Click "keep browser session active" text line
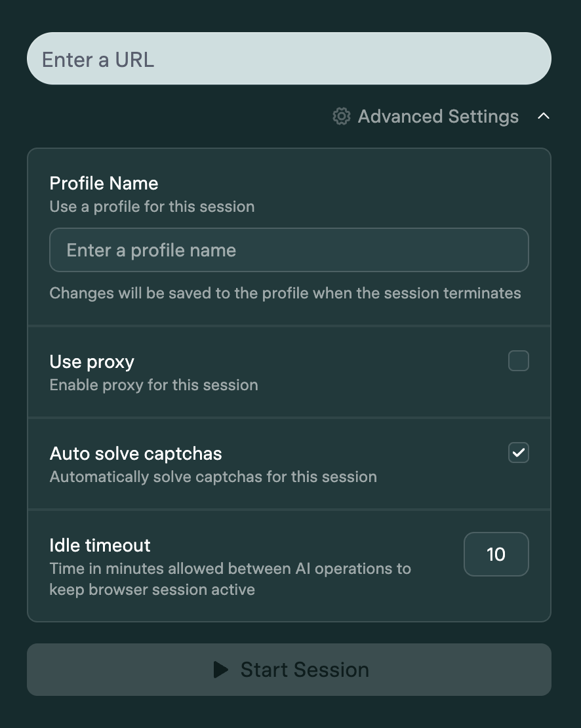The image size is (581, 728). pos(152,590)
